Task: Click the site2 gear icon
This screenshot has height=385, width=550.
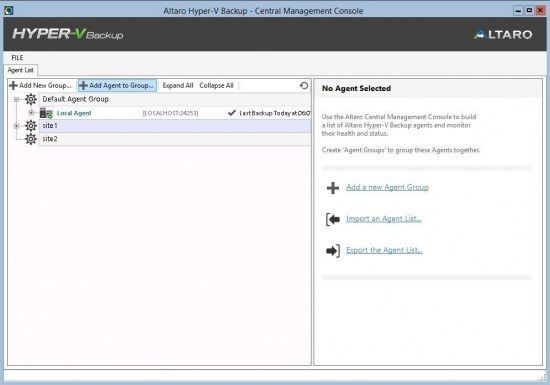Action: click(31, 139)
